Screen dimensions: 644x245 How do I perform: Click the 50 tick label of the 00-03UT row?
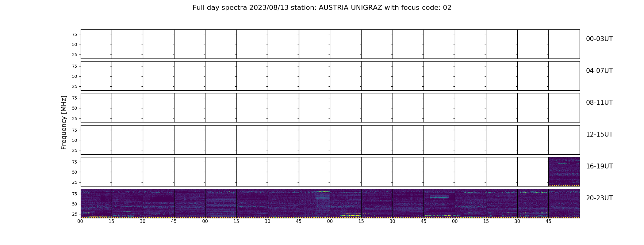75,44
